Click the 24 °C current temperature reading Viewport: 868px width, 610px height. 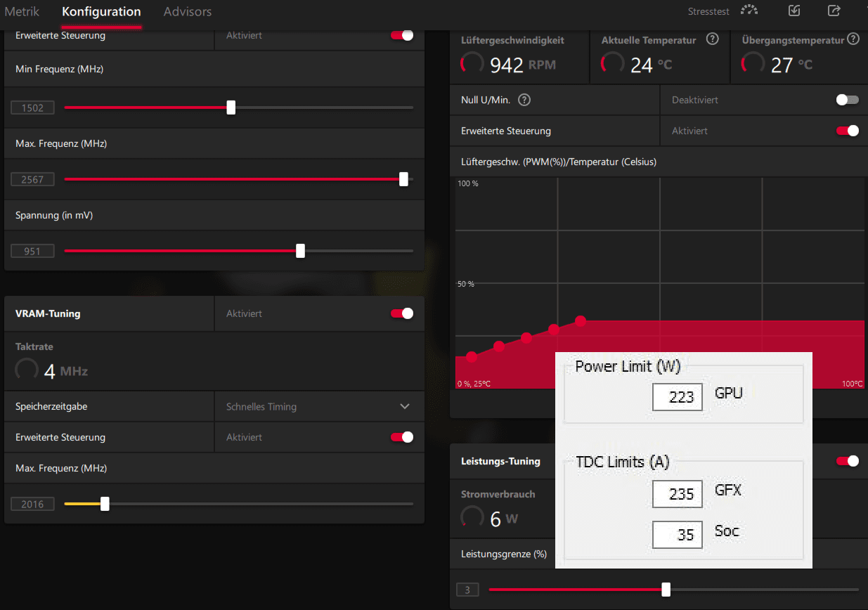651,65
